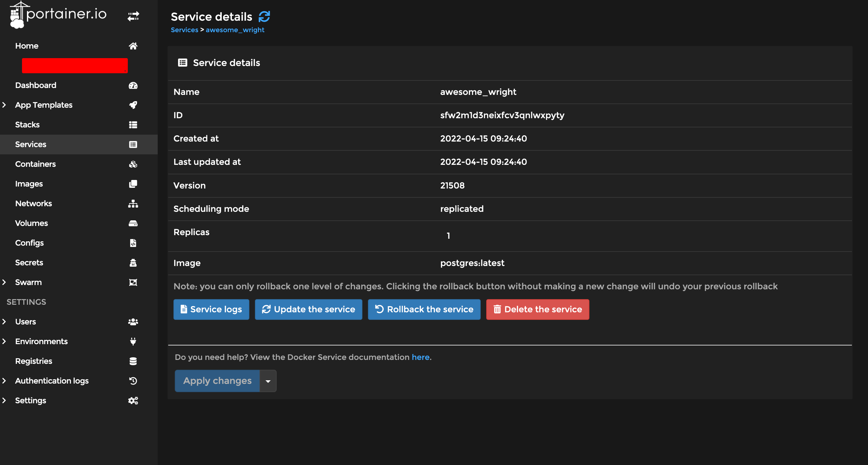This screenshot has width=868, height=465.
Task: Select the Images stack icon
Action: tap(133, 184)
